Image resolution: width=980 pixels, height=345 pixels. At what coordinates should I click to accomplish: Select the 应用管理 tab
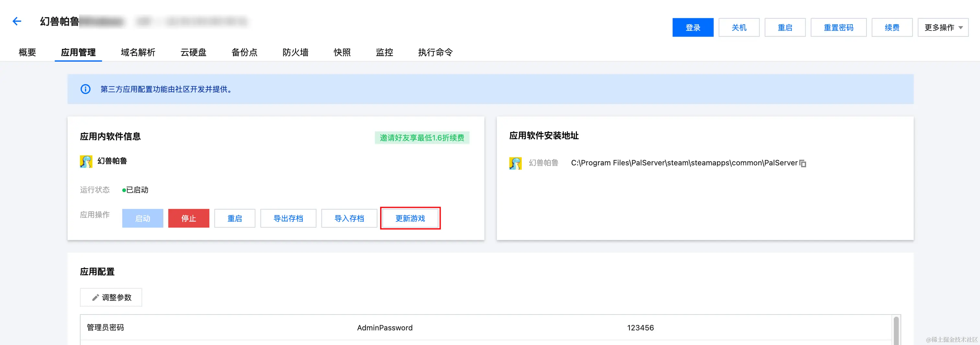click(78, 52)
